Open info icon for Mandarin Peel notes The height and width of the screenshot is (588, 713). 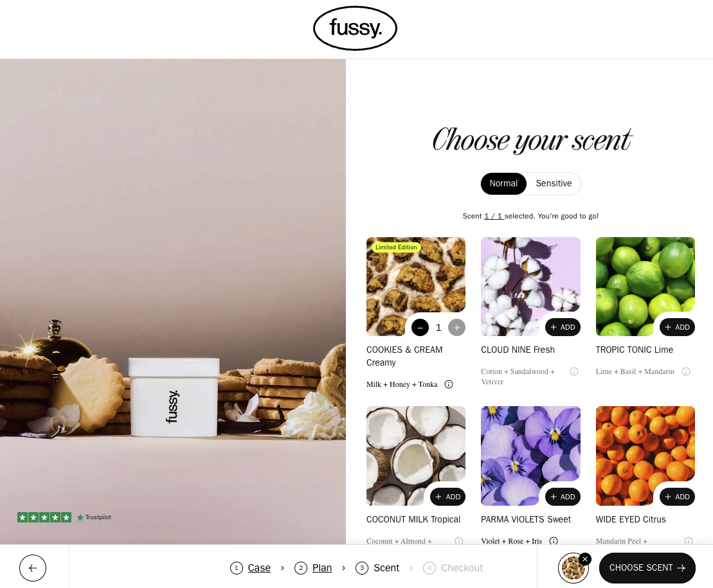point(689,540)
